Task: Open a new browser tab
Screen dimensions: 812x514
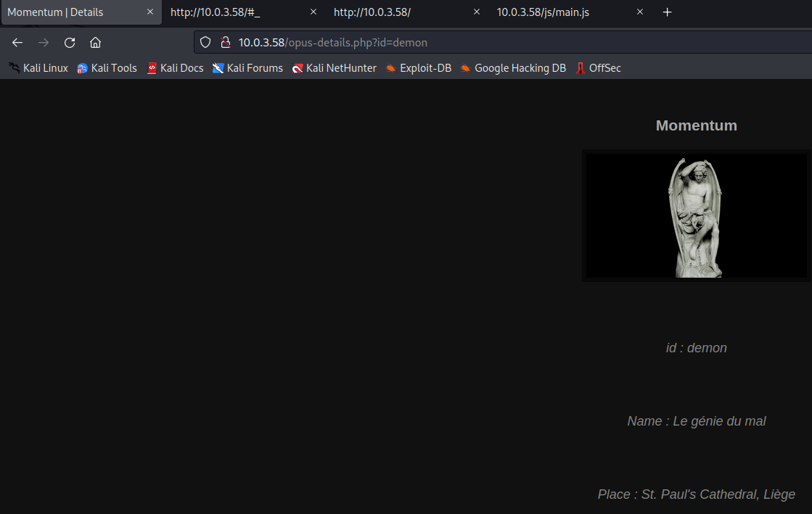Action: [667, 12]
